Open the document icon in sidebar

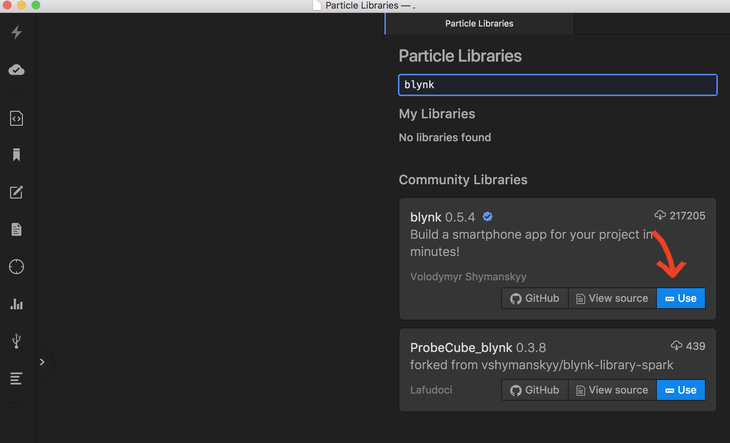click(16, 229)
